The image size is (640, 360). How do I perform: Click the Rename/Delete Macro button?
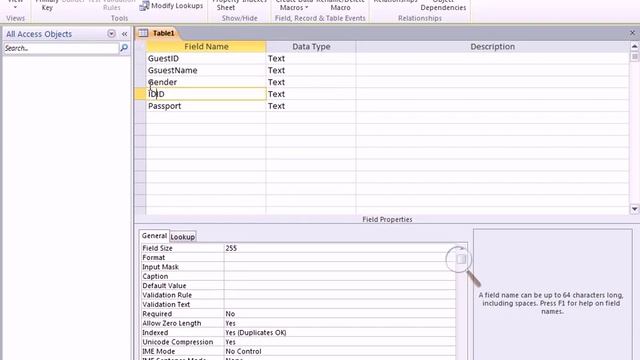[x=340, y=5]
